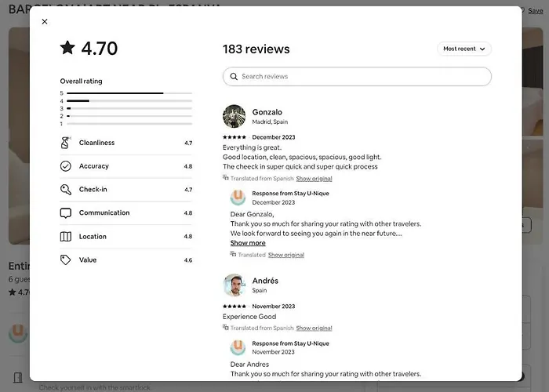
Task: Click the Check-in rating label
Action: click(x=93, y=190)
